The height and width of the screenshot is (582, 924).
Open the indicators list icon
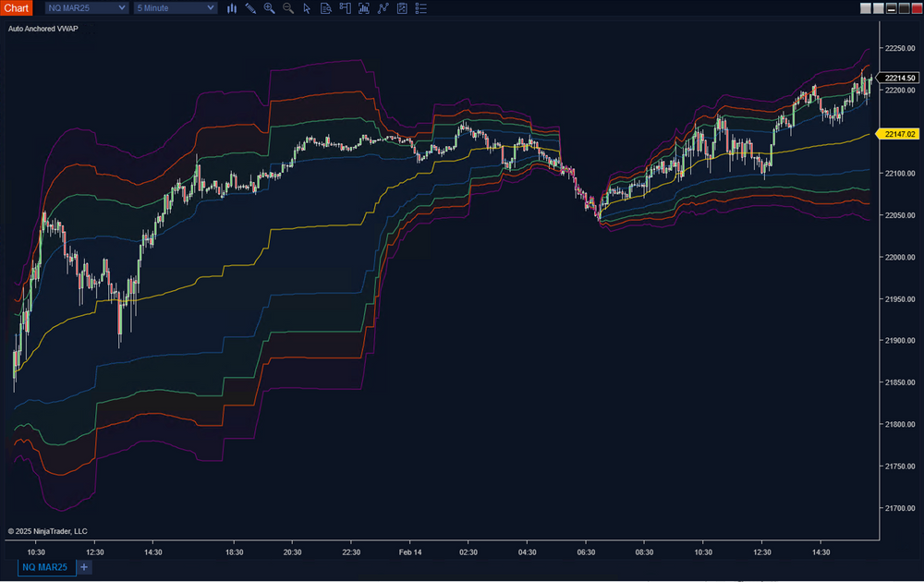coord(420,8)
